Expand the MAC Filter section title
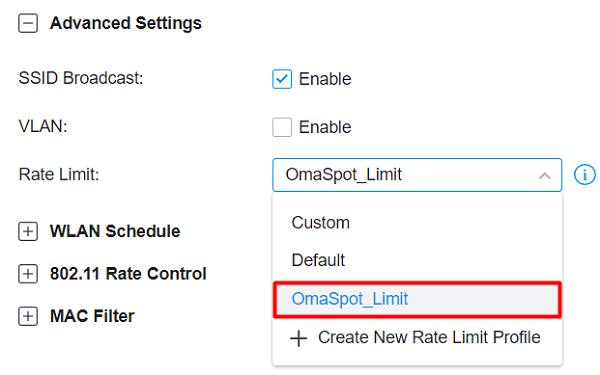Screen dimensions: 600x375 [92, 316]
